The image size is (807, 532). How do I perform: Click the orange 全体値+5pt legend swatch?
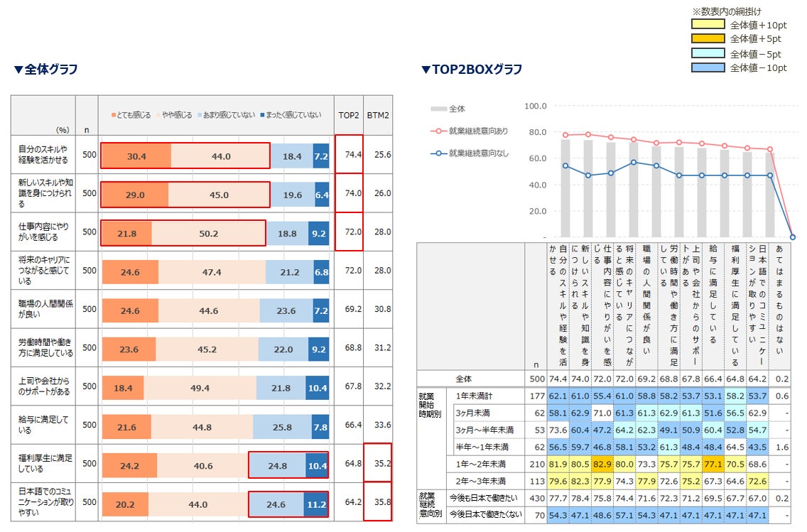[x=708, y=38]
